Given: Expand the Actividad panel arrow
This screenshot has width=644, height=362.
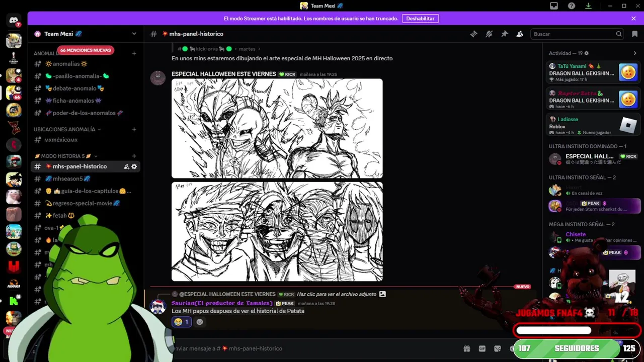Looking at the screenshot, I should (635, 53).
